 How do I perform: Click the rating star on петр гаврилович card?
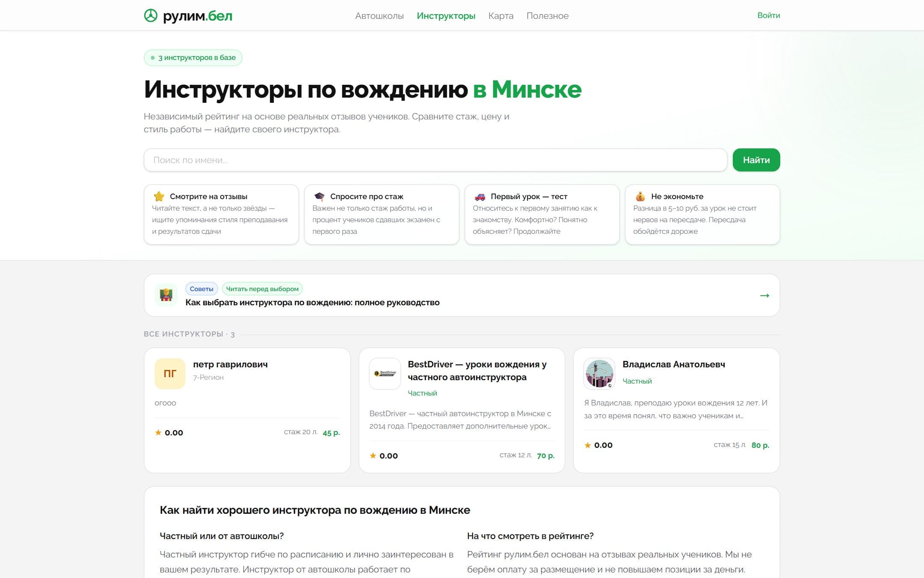pyautogui.click(x=158, y=432)
